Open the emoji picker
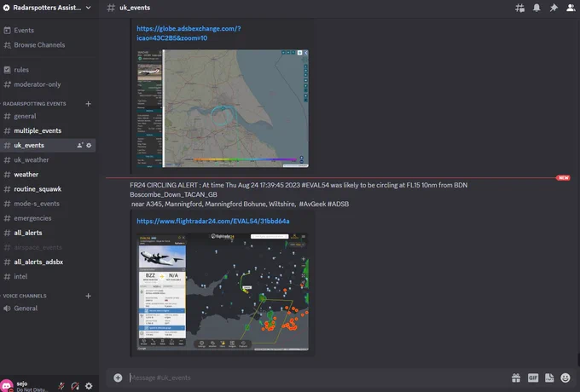The image size is (580, 392). (565, 378)
